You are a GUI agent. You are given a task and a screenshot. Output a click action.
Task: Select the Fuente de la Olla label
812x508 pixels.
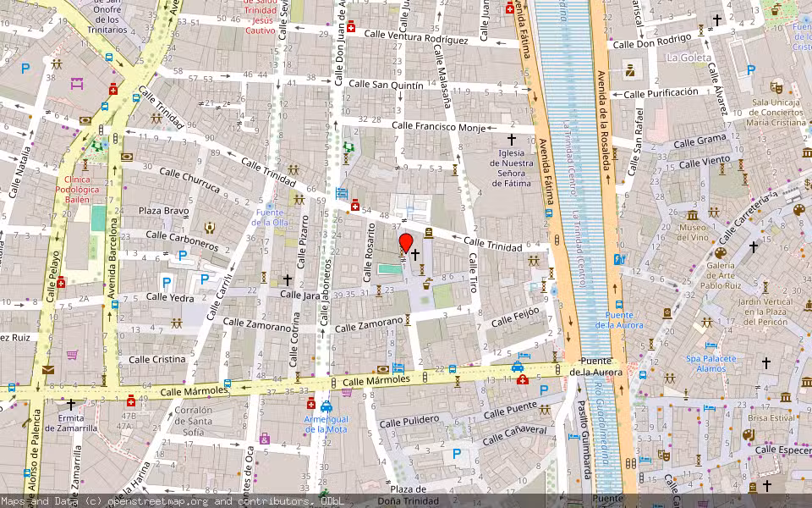[x=269, y=218]
